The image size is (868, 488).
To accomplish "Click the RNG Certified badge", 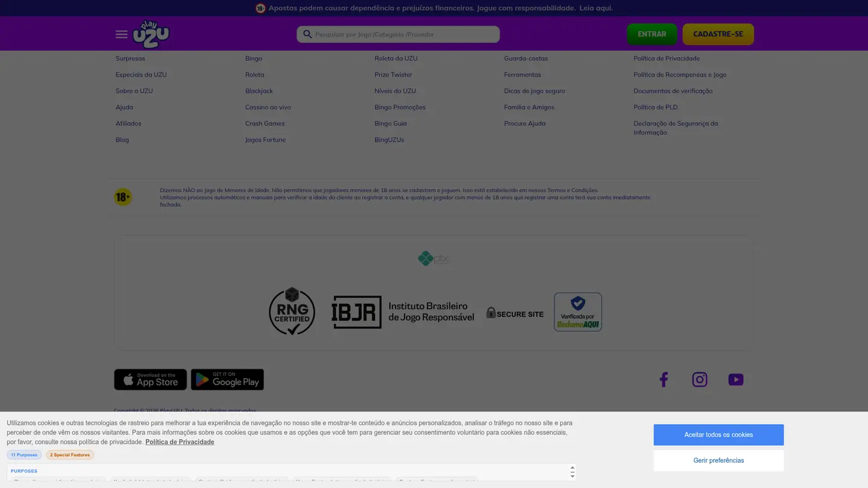I will 292,311.
